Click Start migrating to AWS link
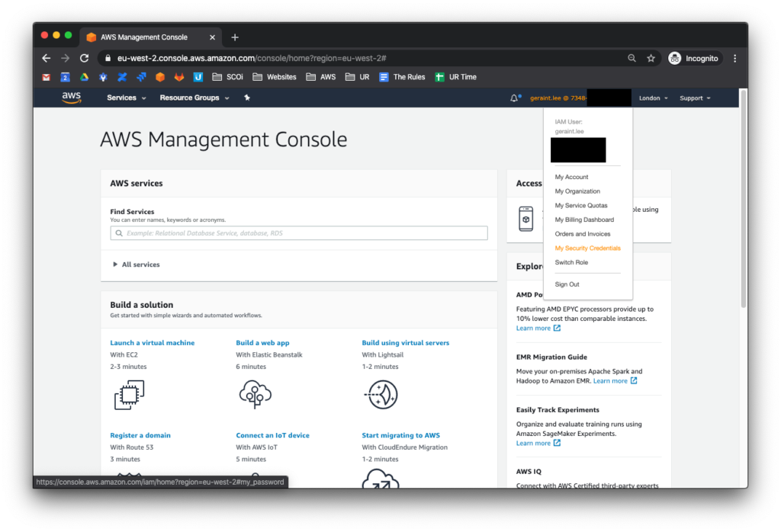781x532 pixels. coord(401,435)
